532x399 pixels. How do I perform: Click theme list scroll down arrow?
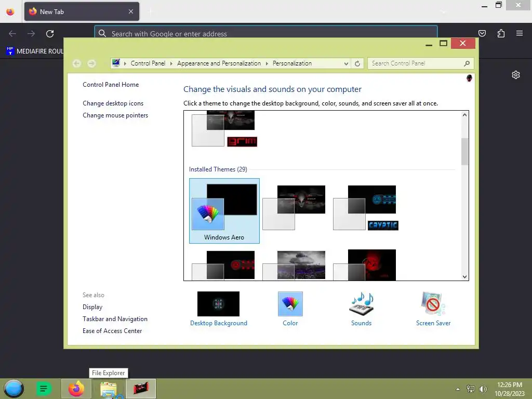coord(465,276)
